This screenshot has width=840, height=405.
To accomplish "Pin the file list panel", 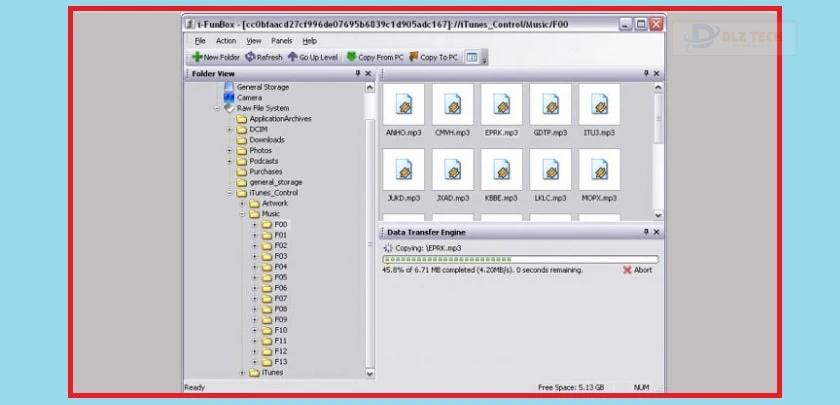I will 646,73.
